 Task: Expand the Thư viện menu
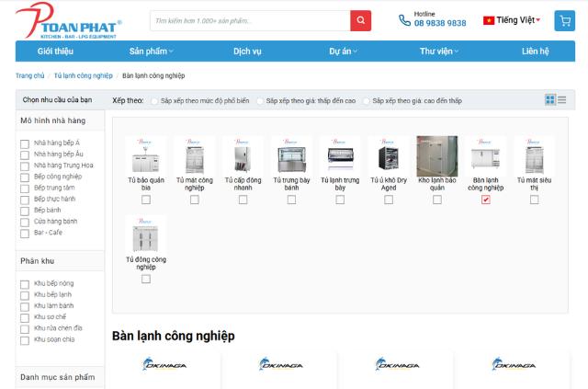coord(439,51)
